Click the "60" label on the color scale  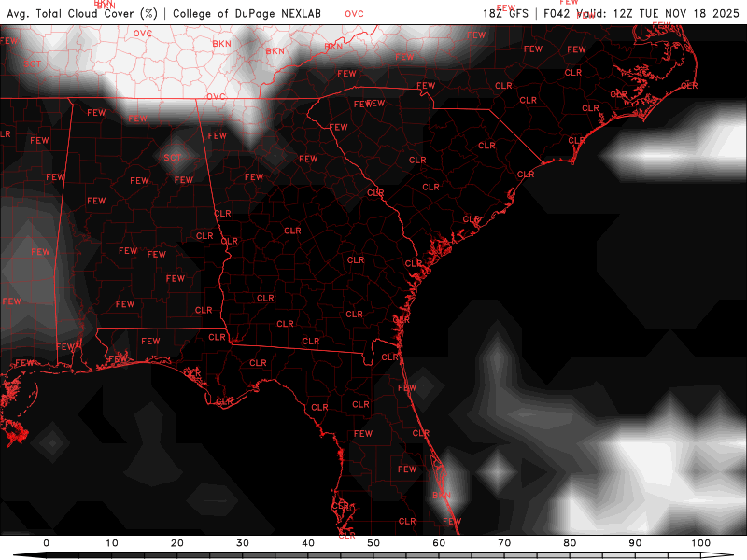(439, 543)
